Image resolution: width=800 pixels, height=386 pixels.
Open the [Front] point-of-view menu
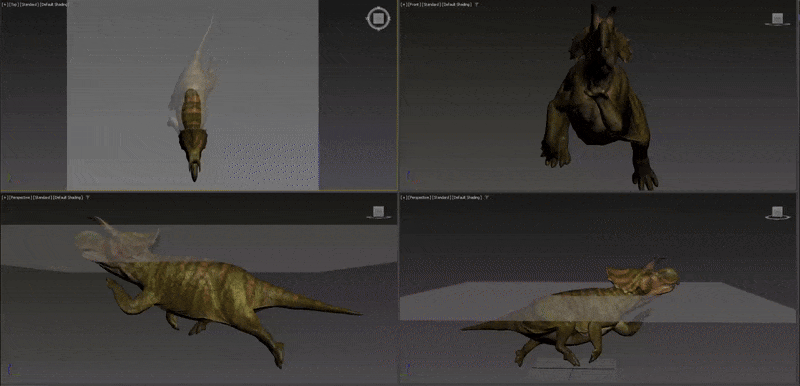pos(414,5)
